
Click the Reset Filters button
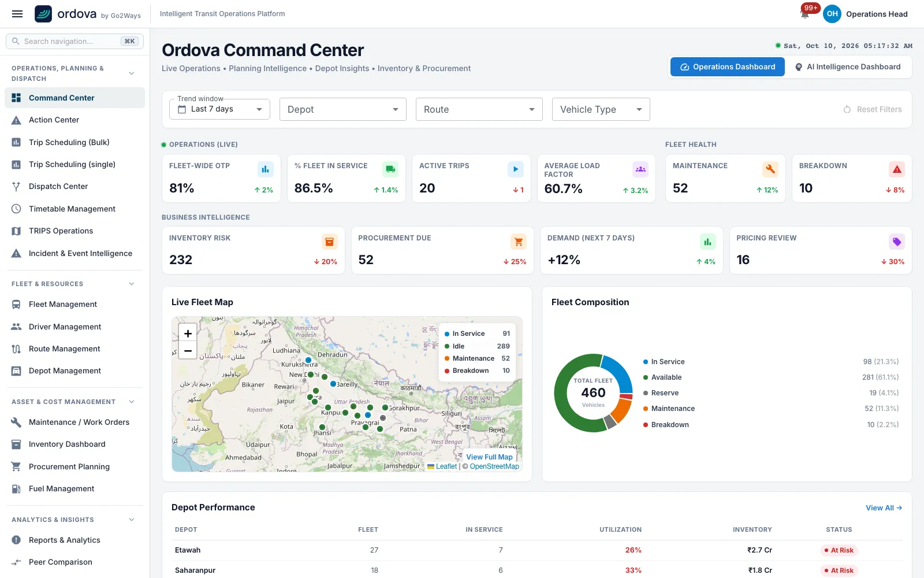(x=873, y=109)
